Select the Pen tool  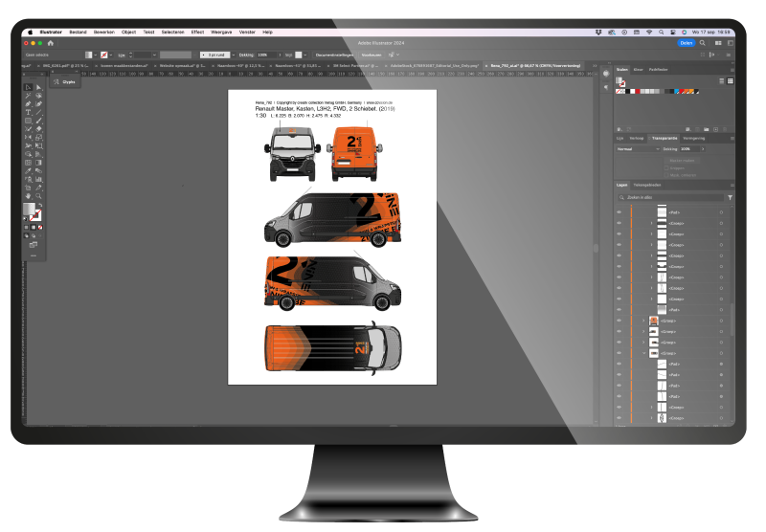tap(28, 104)
